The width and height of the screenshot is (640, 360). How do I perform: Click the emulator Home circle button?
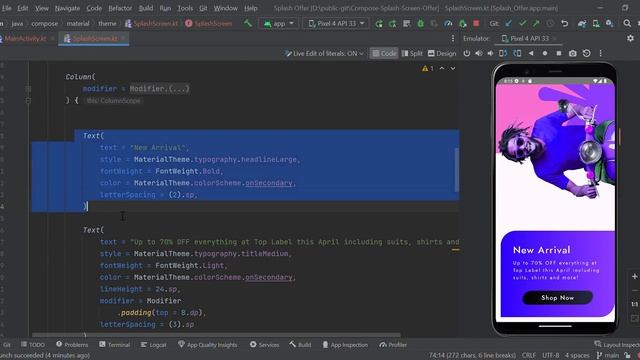click(x=545, y=53)
